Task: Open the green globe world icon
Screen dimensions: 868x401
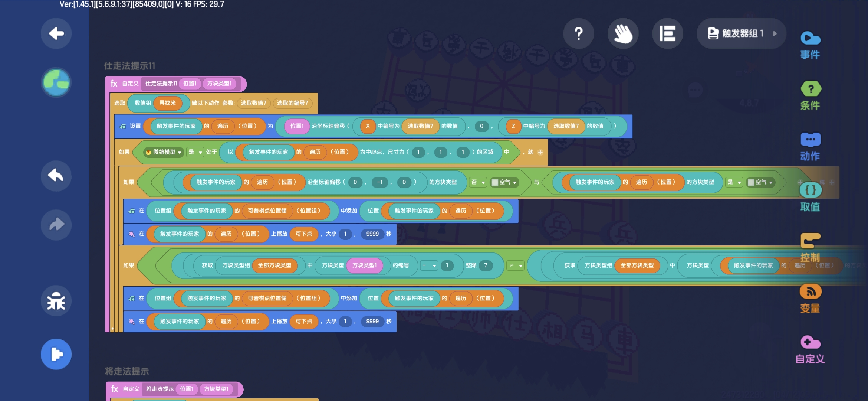Action: pyautogui.click(x=56, y=82)
